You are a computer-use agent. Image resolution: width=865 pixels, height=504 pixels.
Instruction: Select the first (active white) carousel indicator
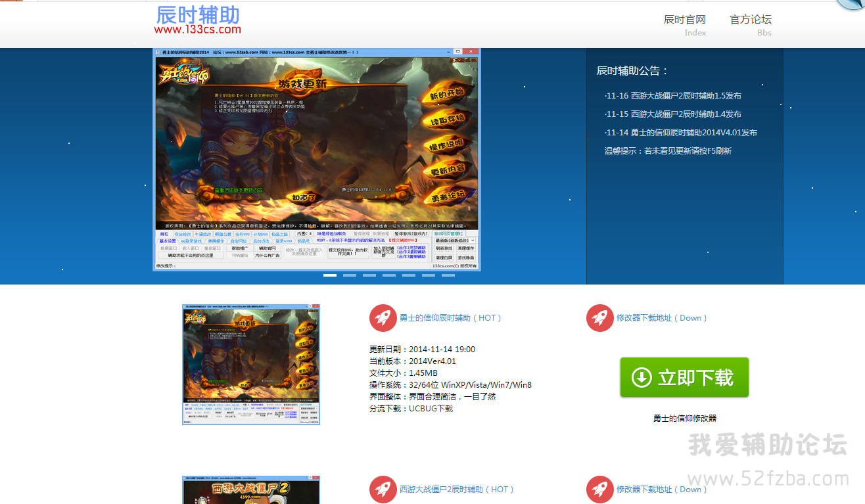point(330,275)
